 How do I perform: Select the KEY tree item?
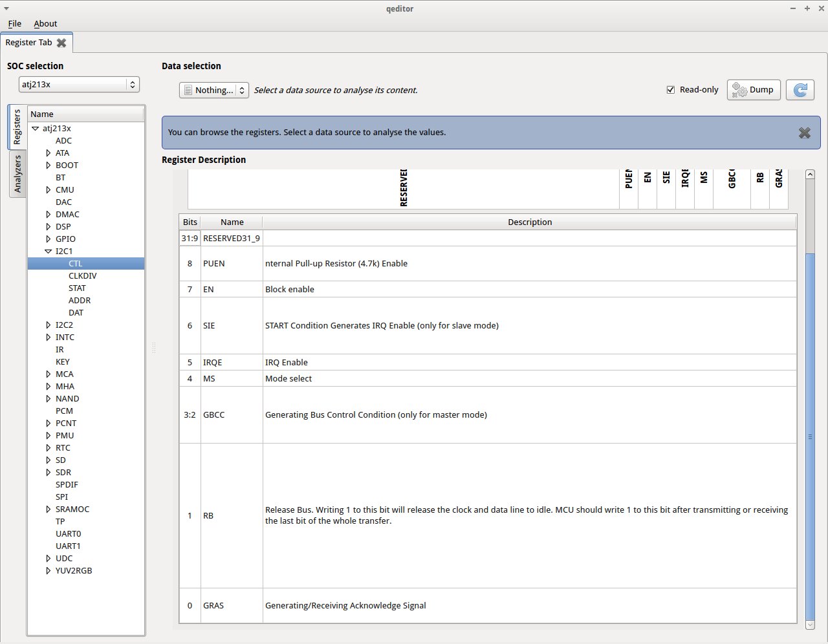click(x=62, y=362)
